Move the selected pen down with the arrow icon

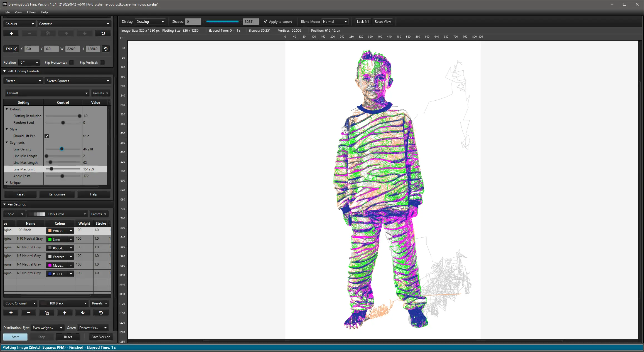pos(83,313)
